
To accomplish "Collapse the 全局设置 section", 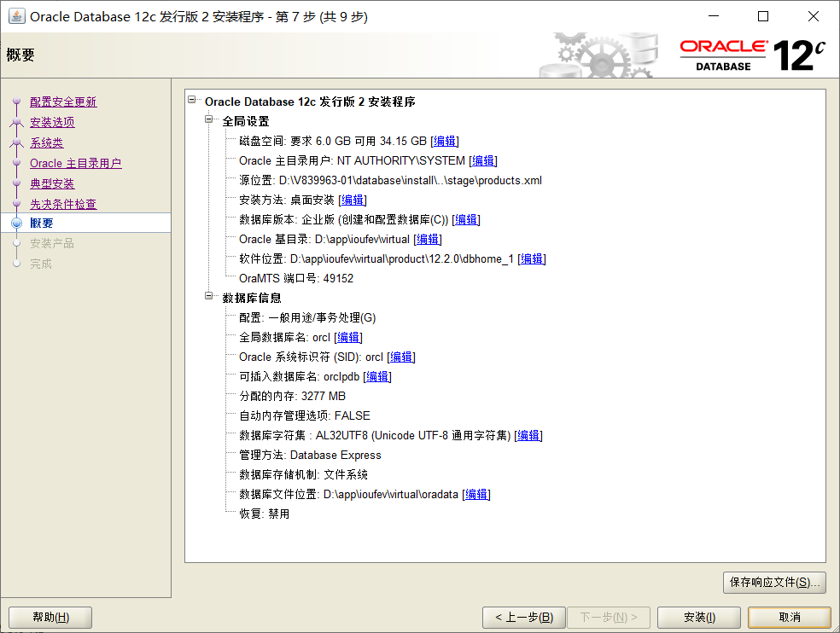I will pyautogui.click(x=209, y=119).
